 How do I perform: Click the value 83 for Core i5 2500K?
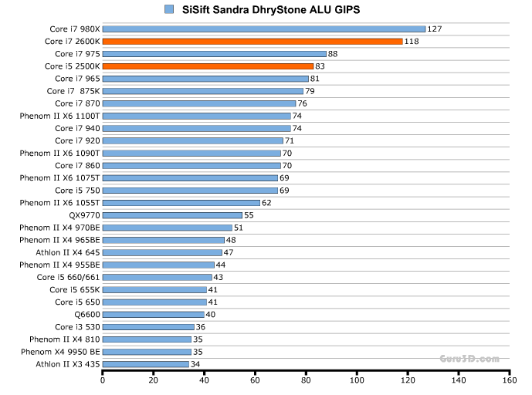click(x=320, y=66)
